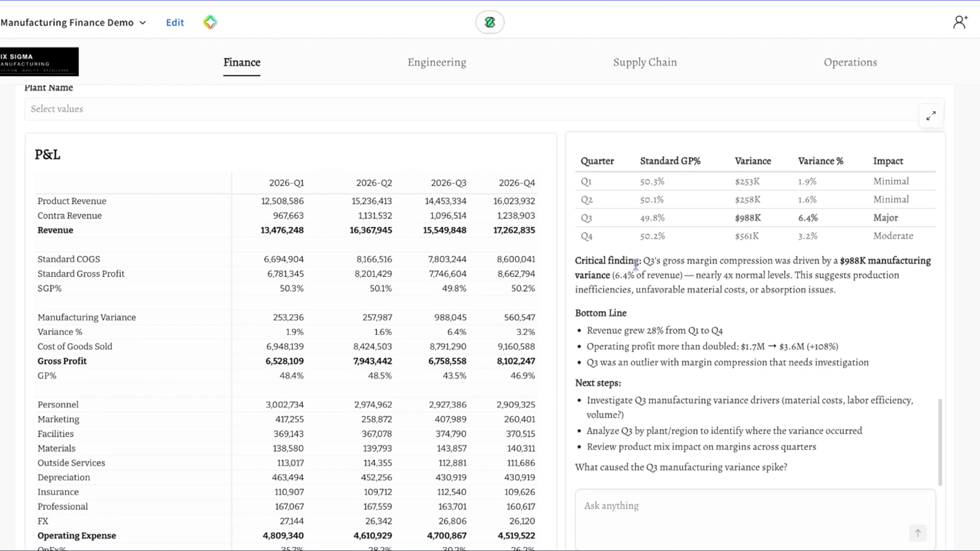Click the Contra Revenue row label
The width and height of the screenshot is (980, 551).
click(70, 216)
